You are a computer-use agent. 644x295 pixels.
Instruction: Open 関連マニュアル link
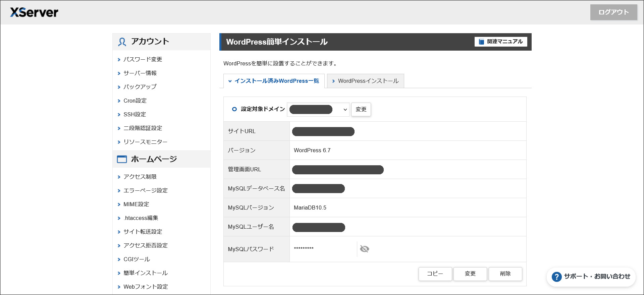pyautogui.click(x=501, y=42)
